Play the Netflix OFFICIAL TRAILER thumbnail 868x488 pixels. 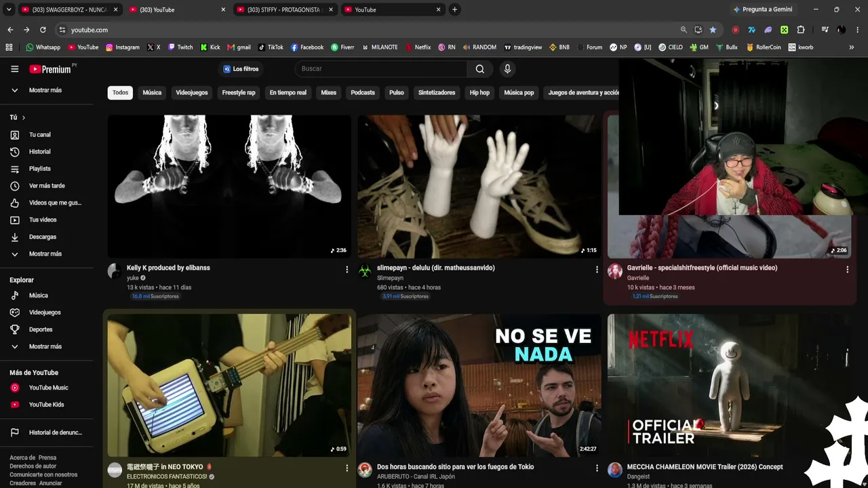coord(730,385)
